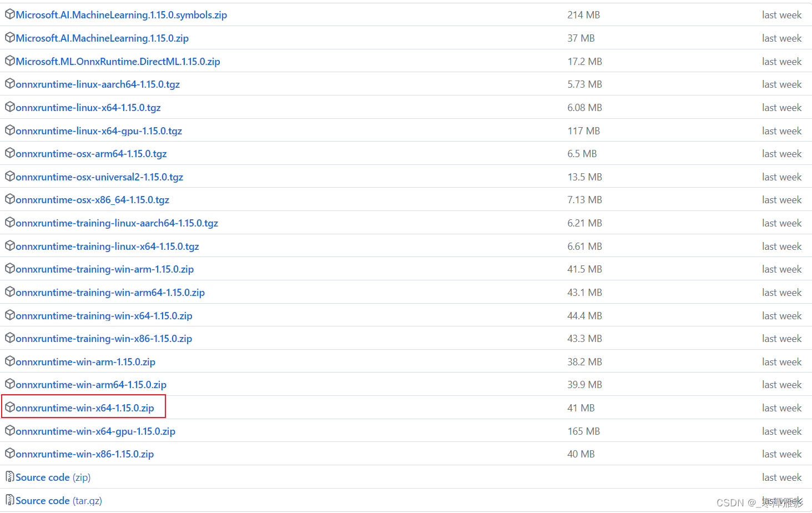Click the package icon beside Microsoft.AI.MachineLearning.1.15.0.symbols.zip
The width and height of the screenshot is (812, 513).
pyautogui.click(x=10, y=14)
